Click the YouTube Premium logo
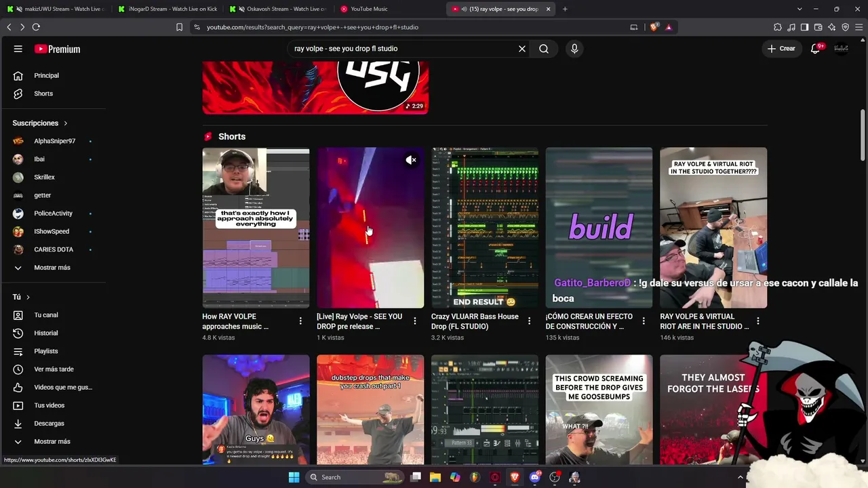Viewport: 868px width, 488px height. [57, 49]
